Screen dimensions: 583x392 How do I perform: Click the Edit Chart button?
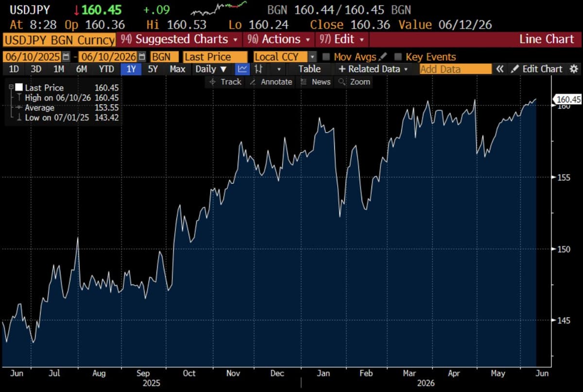537,69
